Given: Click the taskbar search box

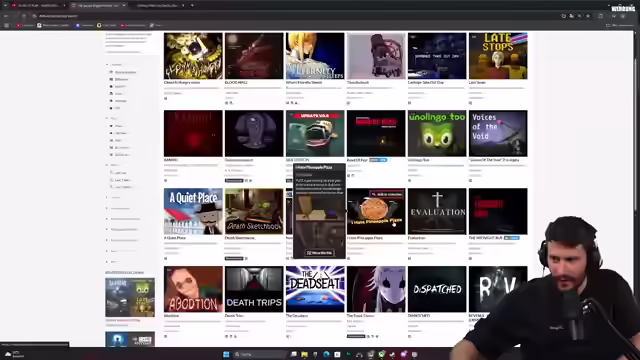Looking at the screenshot, I should coord(260,354).
